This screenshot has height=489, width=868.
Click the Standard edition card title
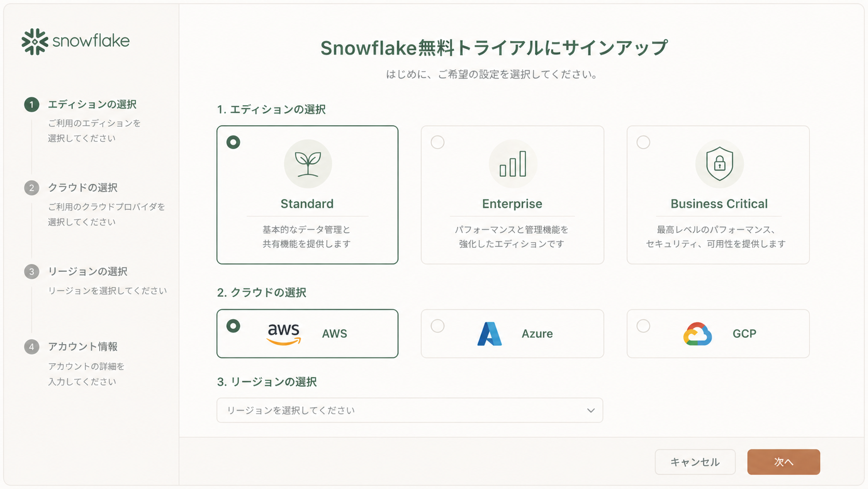(x=307, y=204)
